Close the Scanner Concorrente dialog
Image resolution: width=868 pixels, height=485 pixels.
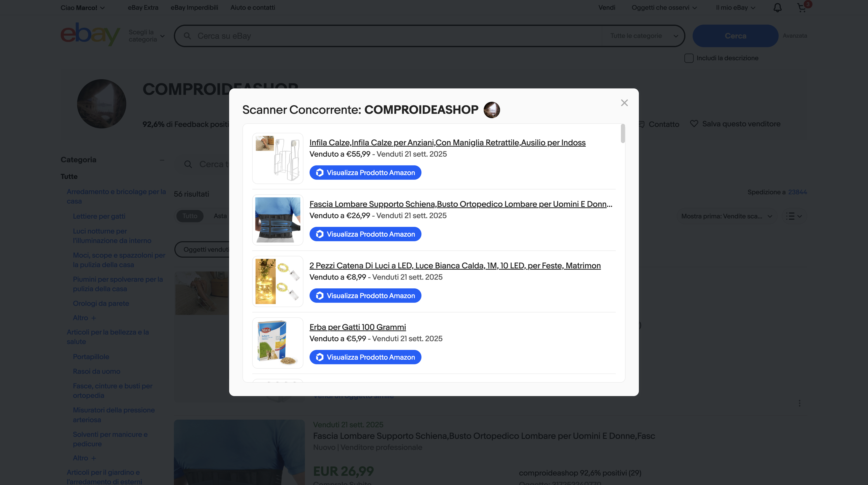(x=624, y=103)
